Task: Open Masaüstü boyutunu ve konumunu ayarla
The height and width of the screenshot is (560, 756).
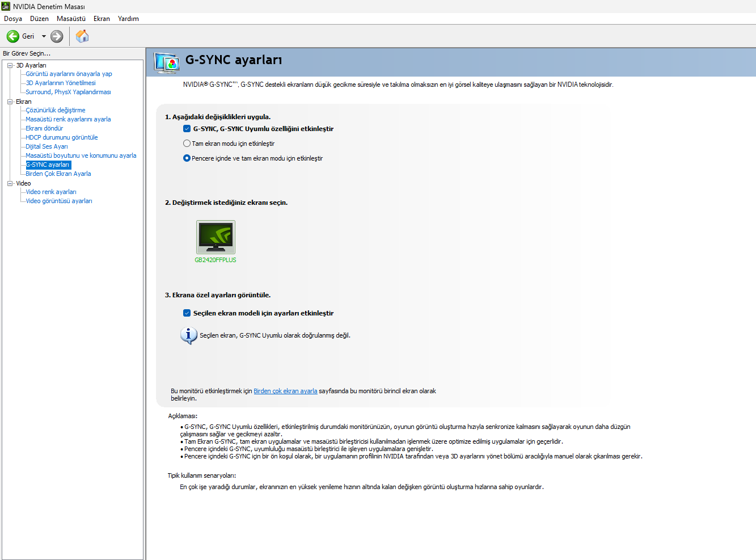Action: 81,155
